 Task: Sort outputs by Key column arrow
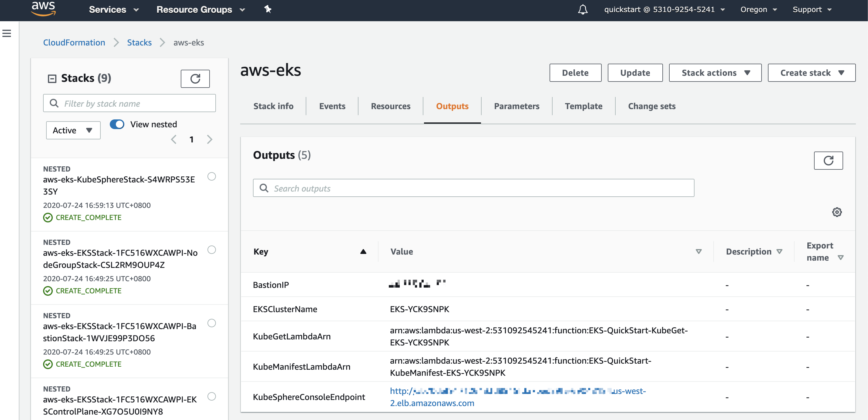click(x=363, y=252)
